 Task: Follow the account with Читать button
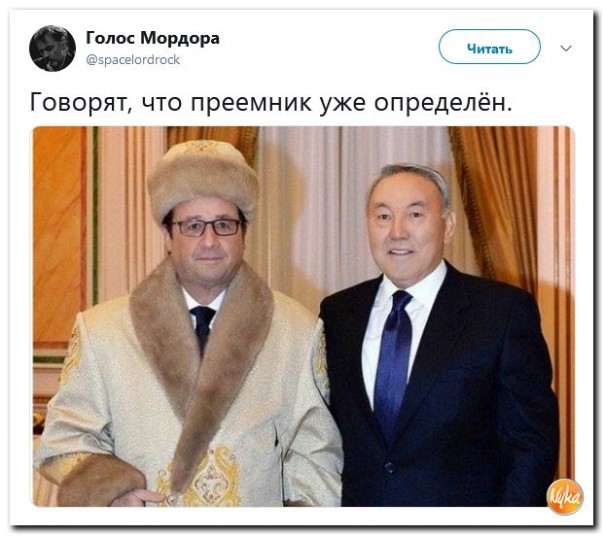pyautogui.click(x=490, y=47)
